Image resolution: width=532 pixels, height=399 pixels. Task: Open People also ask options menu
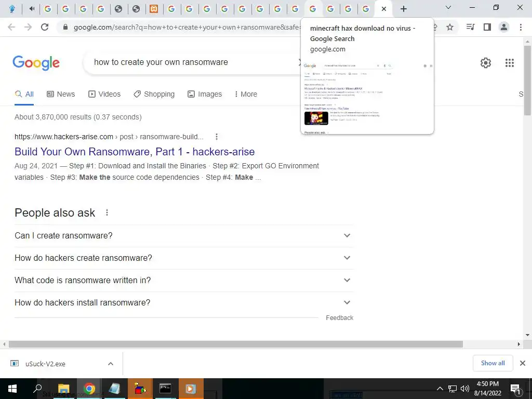[107, 212]
